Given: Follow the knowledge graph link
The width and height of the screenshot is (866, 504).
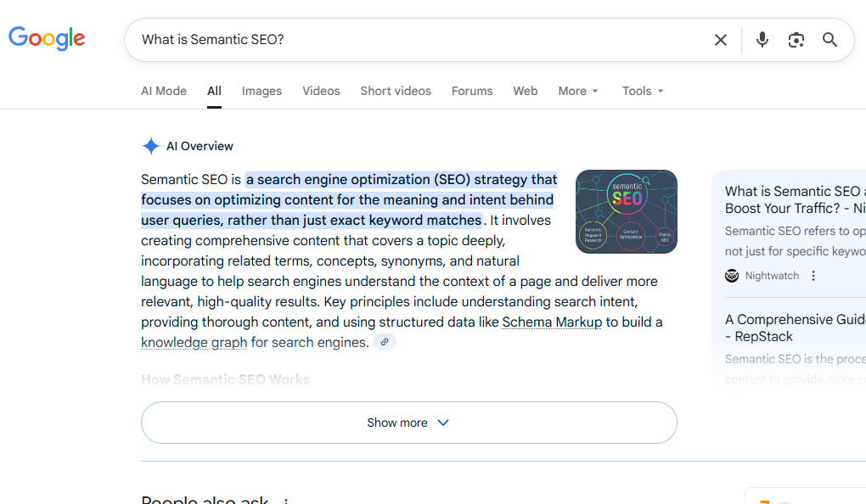Looking at the screenshot, I should click(194, 342).
